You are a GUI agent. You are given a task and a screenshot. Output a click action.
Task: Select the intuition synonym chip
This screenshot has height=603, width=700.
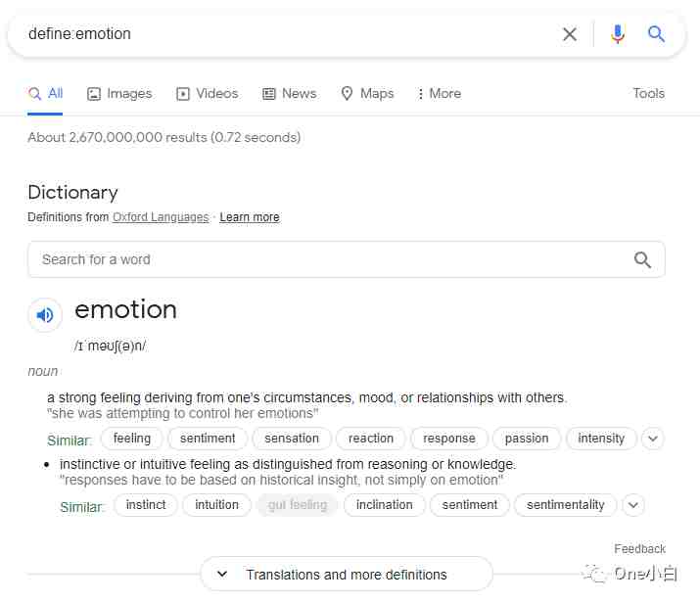coord(217,505)
